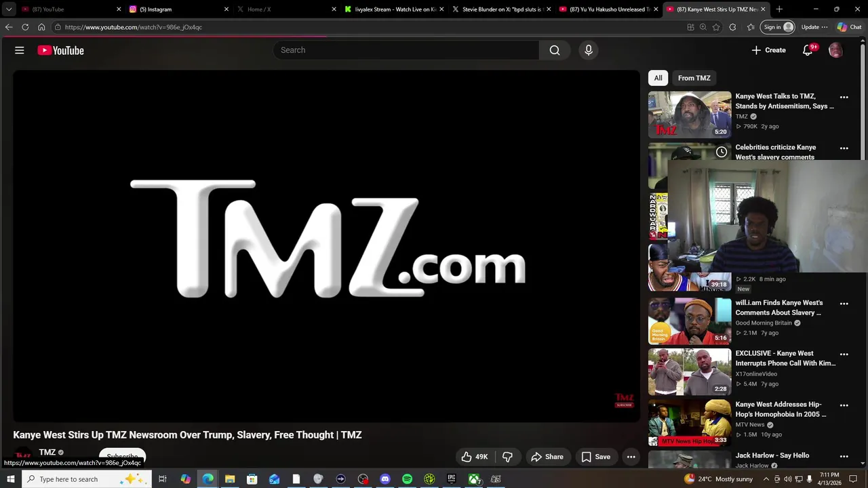
Task: Open the Windows Start menu
Action: [x=10, y=479]
